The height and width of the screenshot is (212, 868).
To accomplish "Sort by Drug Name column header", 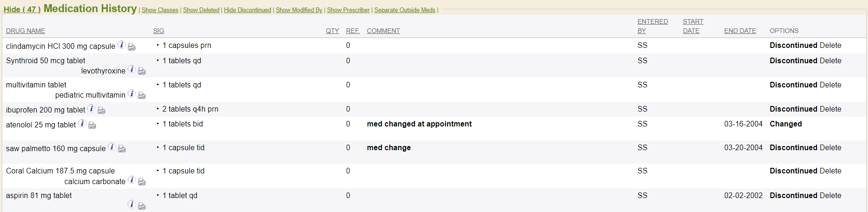I will (x=26, y=31).
